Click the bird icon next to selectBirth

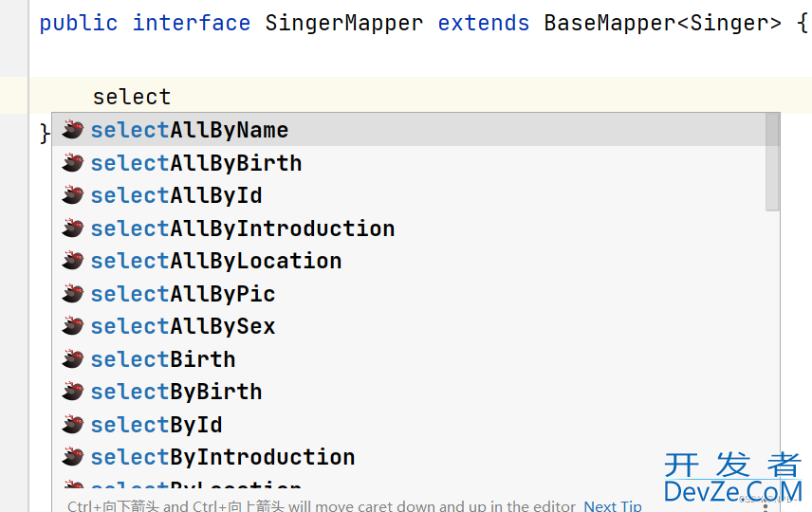click(72, 358)
